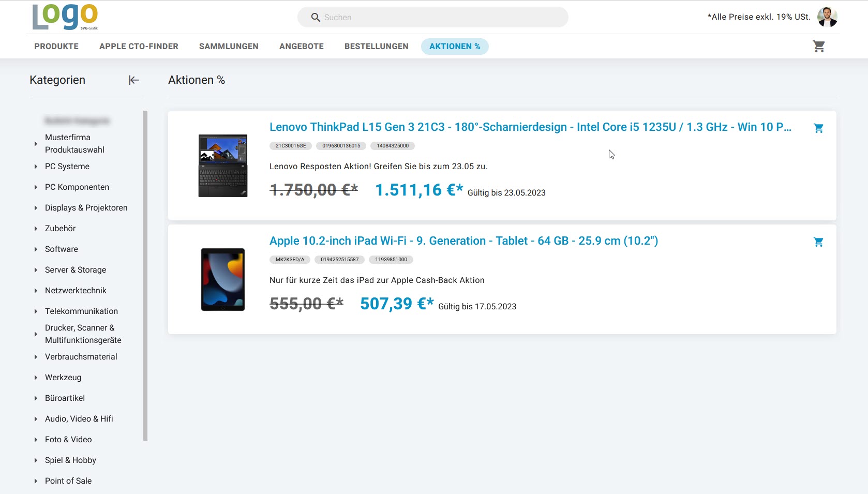
Task: Click the 0194252515587 EAN chip
Action: click(x=339, y=260)
